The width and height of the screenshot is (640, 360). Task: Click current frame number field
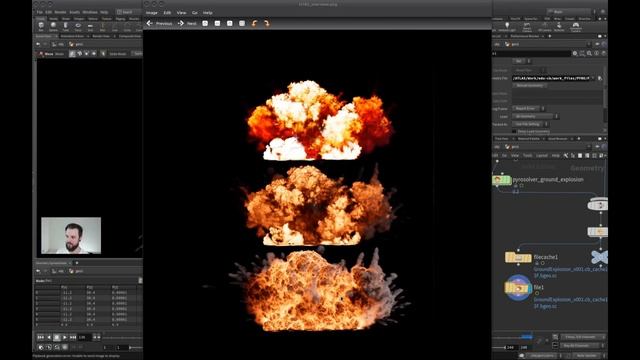(84, 337)
